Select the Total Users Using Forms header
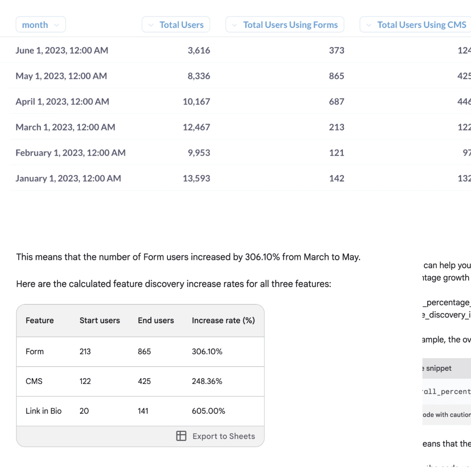 pyautogui.click(x=290, y=25)
